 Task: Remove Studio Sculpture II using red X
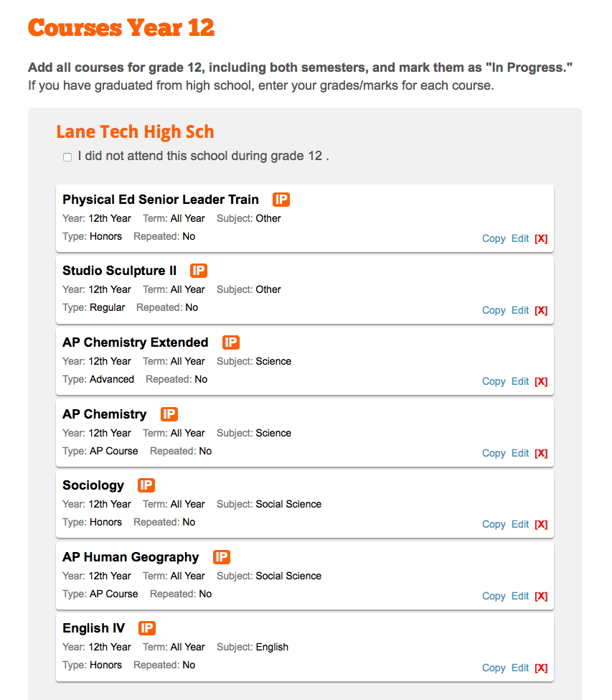coord(541,310)
